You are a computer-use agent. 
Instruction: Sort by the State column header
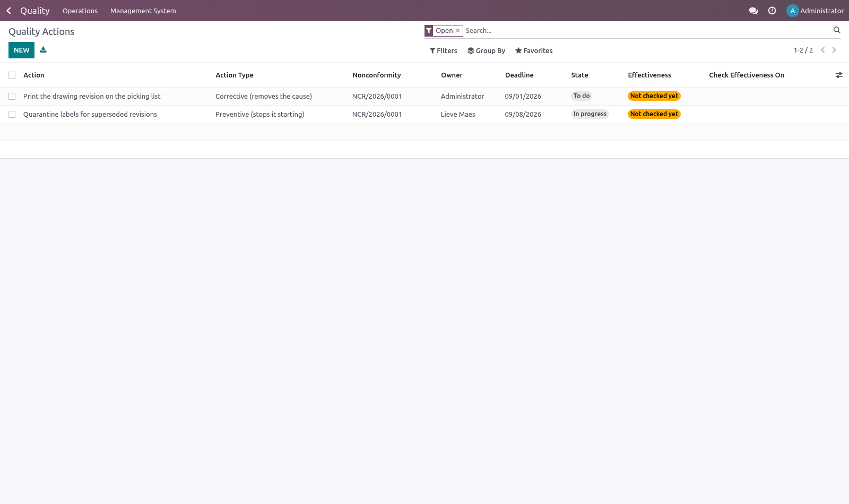579,75
